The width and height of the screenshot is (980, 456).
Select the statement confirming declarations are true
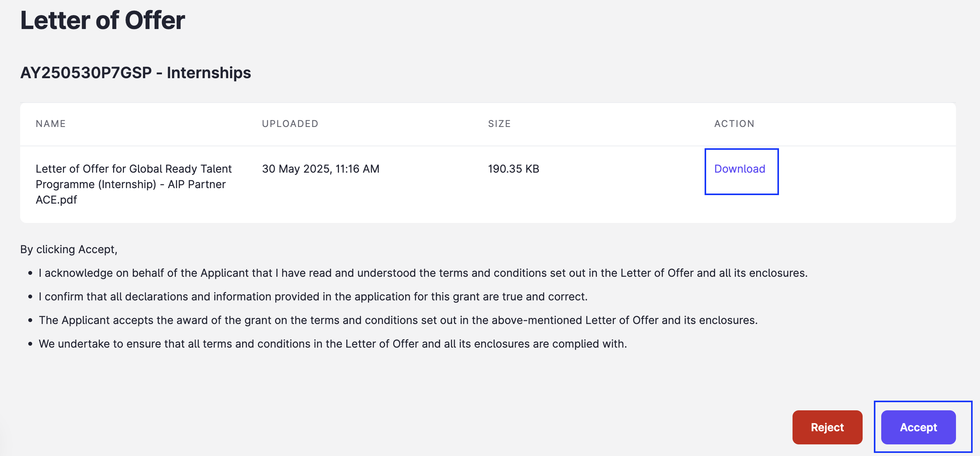click(x=313, y=297)
